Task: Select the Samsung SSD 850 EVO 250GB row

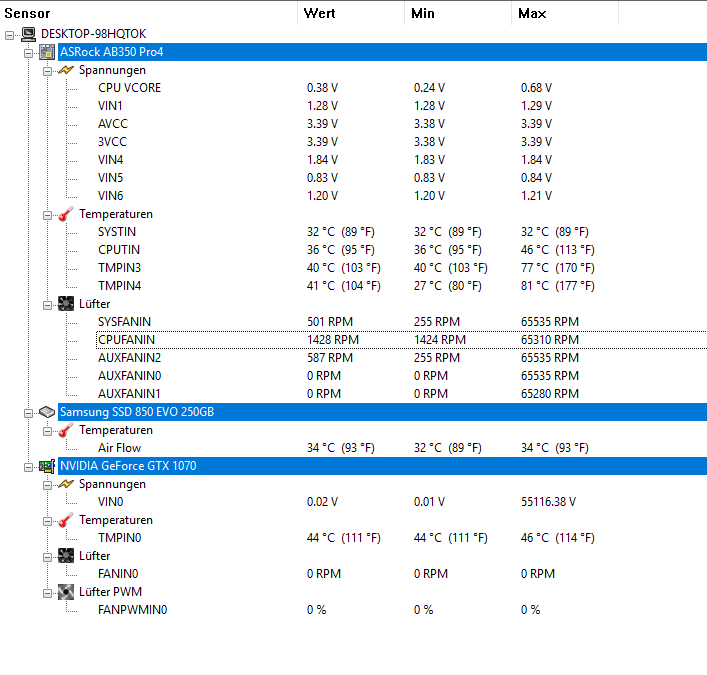Action: (382, 412)
